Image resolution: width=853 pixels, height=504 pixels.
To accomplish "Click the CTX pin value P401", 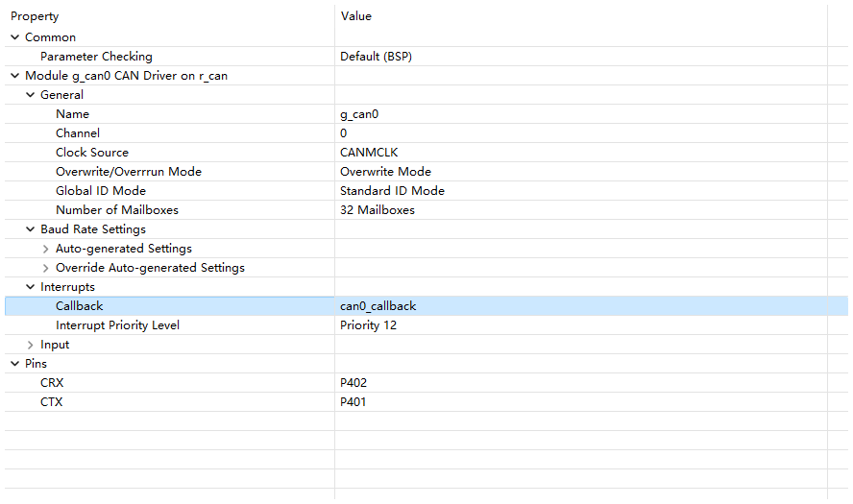I will pos(353,402).
